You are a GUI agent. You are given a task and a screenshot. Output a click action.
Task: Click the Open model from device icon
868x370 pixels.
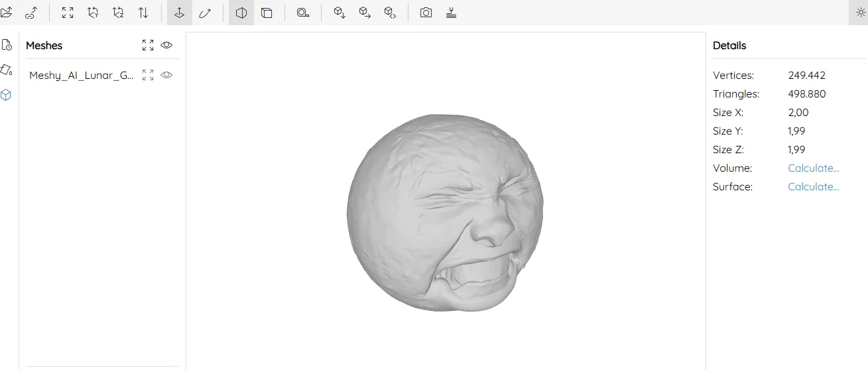[7, 13]
